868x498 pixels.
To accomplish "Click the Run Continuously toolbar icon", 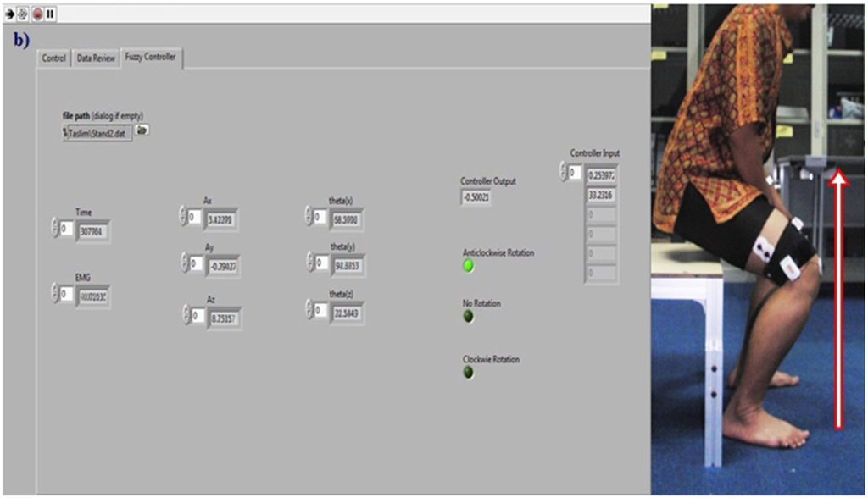I will (x=23, y=14).
